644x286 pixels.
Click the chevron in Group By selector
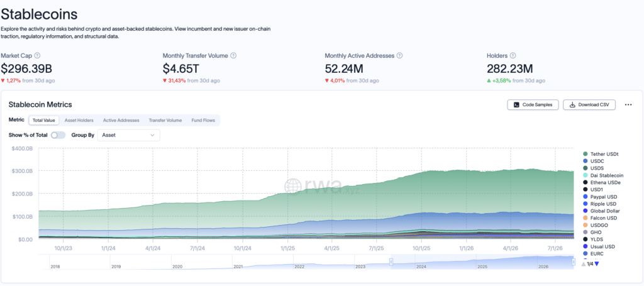152,135
